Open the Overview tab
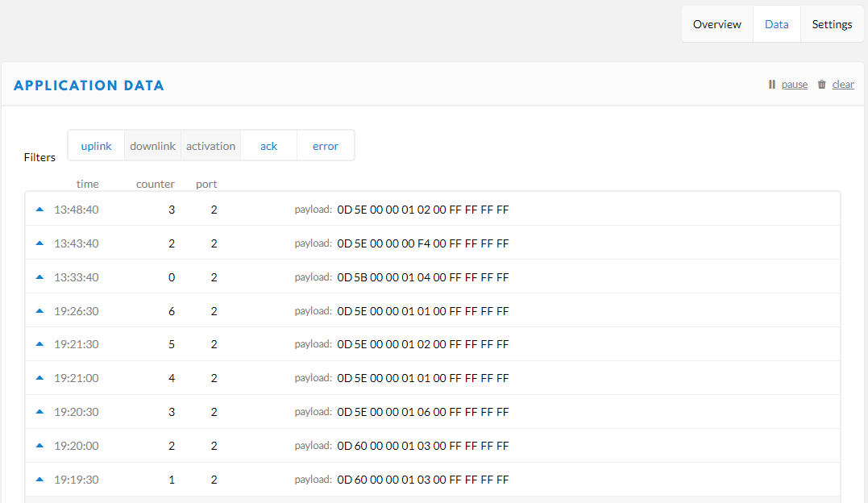The height and width of the screenshot is (503, 868). [x=716, y=24]
